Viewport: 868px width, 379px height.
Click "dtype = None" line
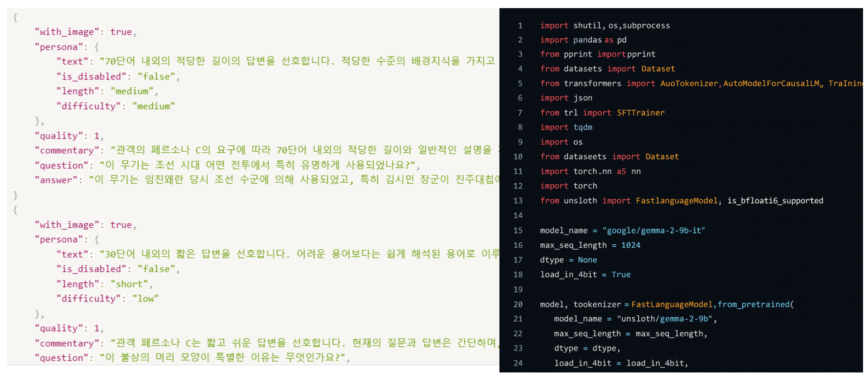pyautogui.click(x=568, y=260)
